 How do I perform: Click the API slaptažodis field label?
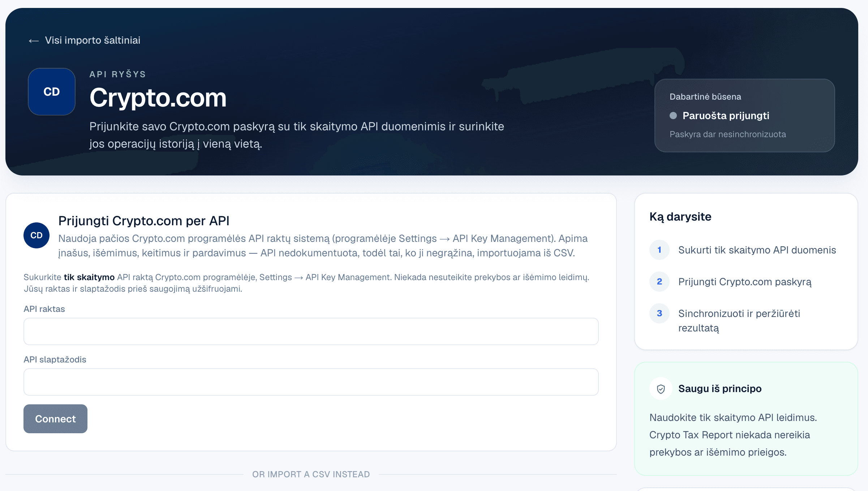55,360
